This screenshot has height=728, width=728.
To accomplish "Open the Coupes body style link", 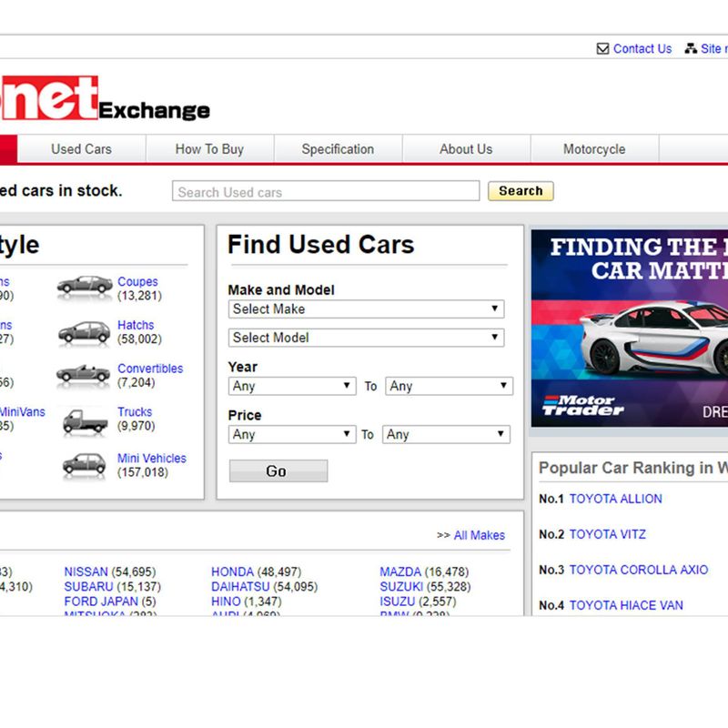I will [137, 282].
